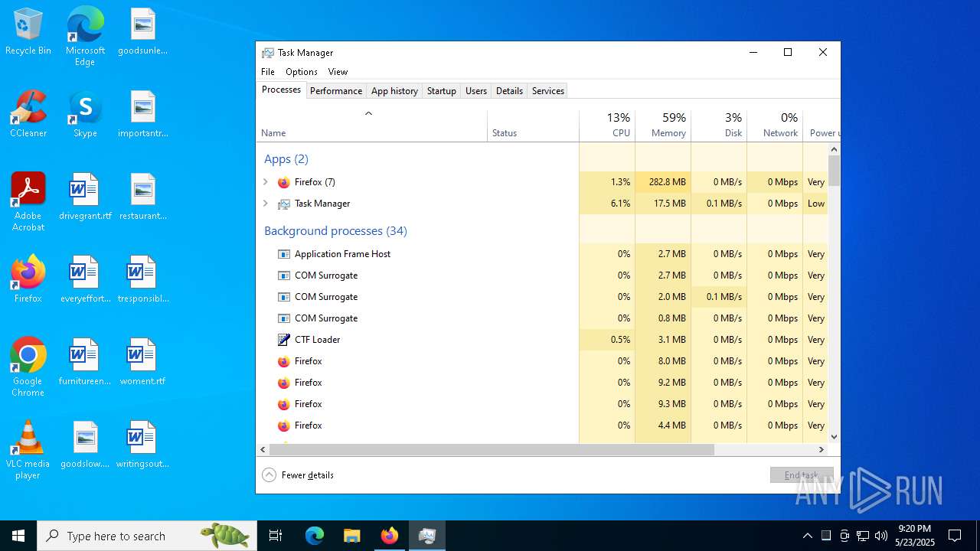Click Edge icon in the taskbar
980x551 pixels.
315,536
